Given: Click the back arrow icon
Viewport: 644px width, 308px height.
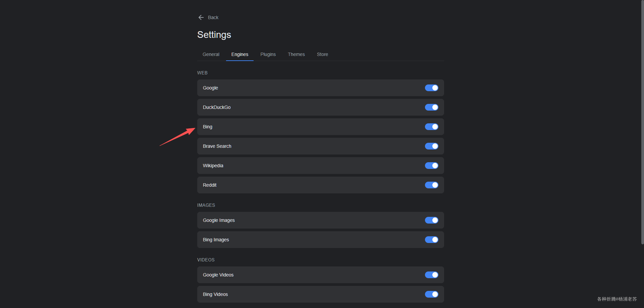Looking at the screenshot, I should point(201,17).
